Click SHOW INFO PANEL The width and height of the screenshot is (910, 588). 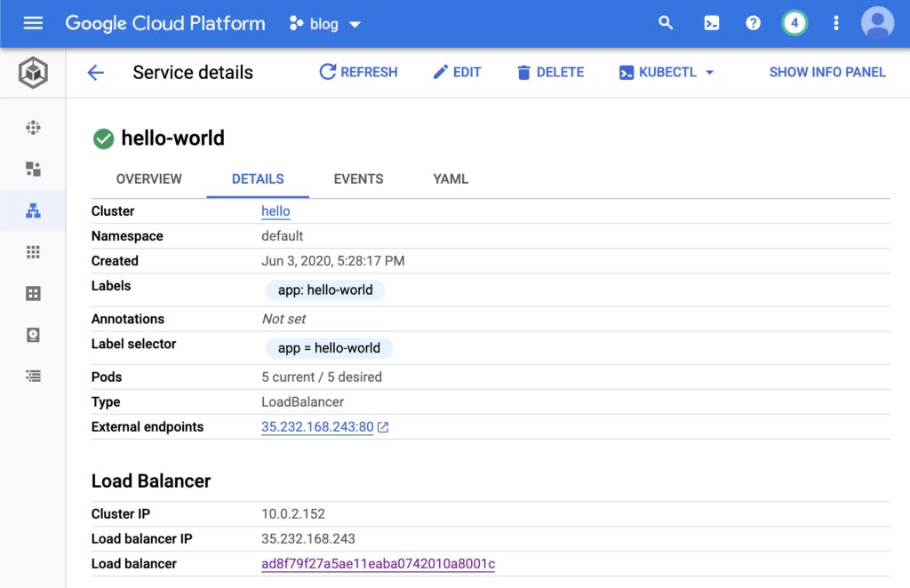coord(827,73)
